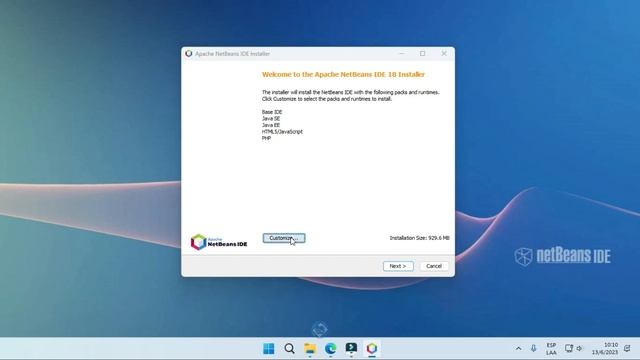Click the 'Installation Size: 929.6 MB' text

pos(419,238)
